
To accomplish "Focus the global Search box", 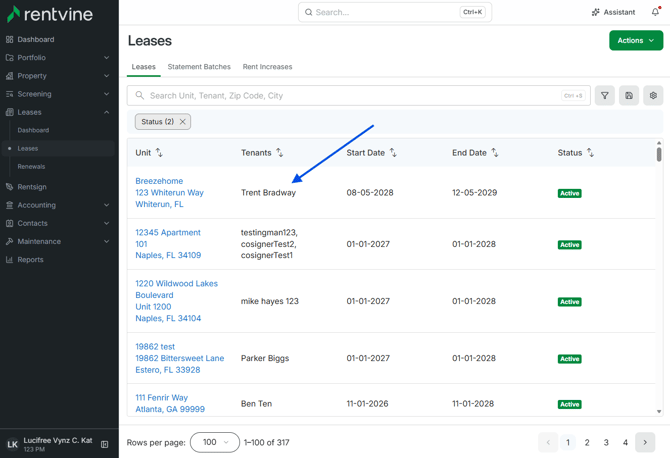I will (x=395, y=12).
